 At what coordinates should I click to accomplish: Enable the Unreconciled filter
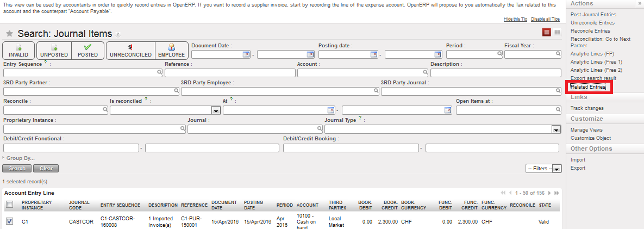(130, 51)
